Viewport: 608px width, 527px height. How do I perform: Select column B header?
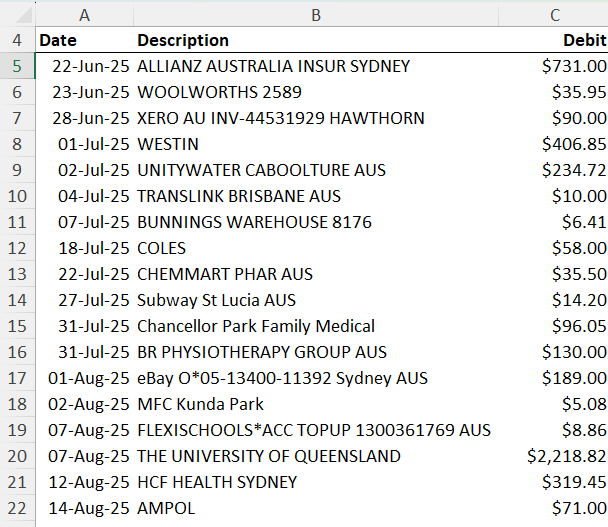(x=316, y=15)
